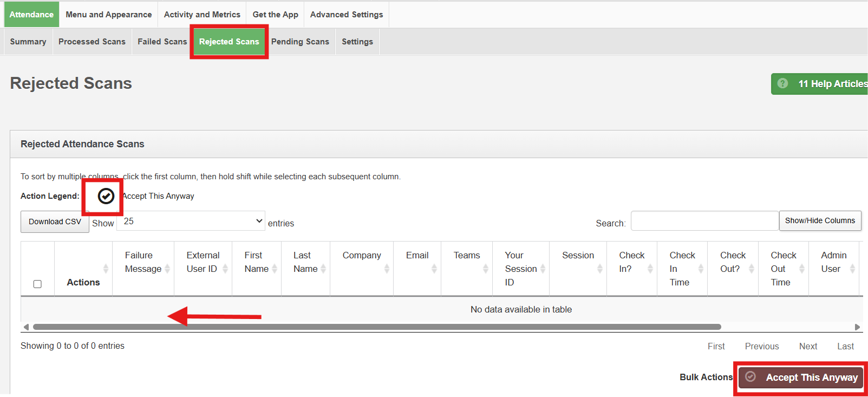Click the horizontal scrollbar right arrow
This screenshot has height=397, width=868.
tap(857, 327)
